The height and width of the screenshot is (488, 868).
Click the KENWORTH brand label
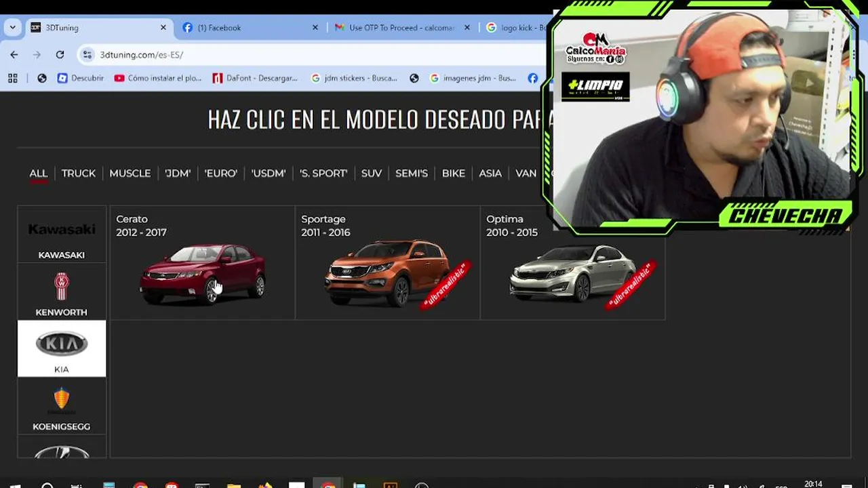point(62,312)
